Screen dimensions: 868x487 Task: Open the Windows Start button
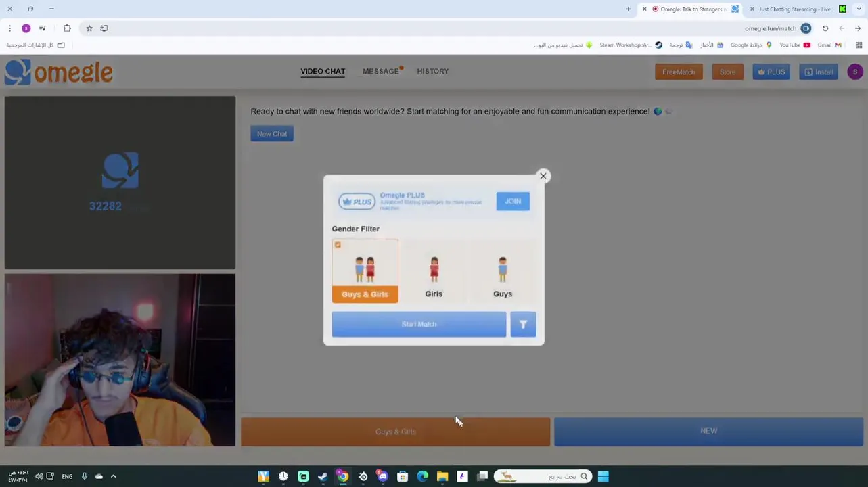(603, 476)
